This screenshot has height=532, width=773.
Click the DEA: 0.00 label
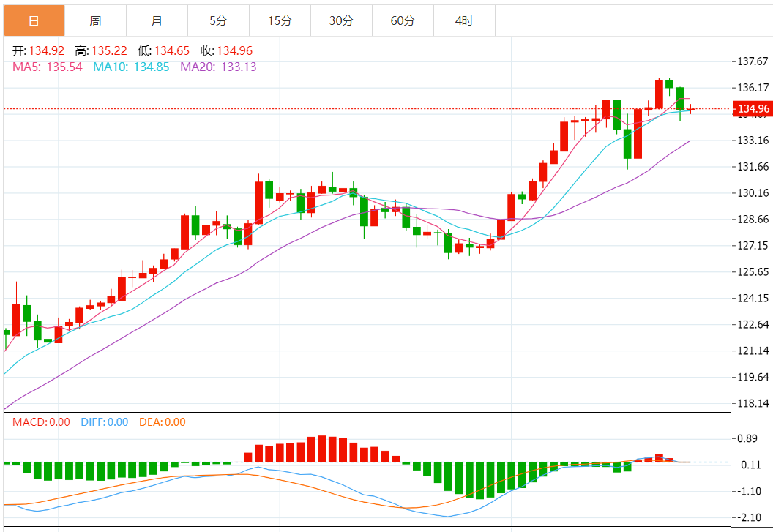[163, 422]
